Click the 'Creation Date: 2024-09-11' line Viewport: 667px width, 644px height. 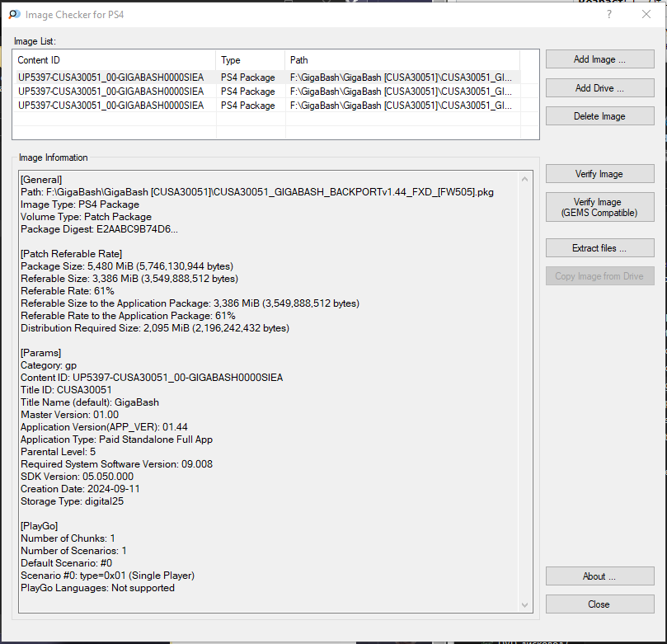pyautogui.click(x=80, y=489)
